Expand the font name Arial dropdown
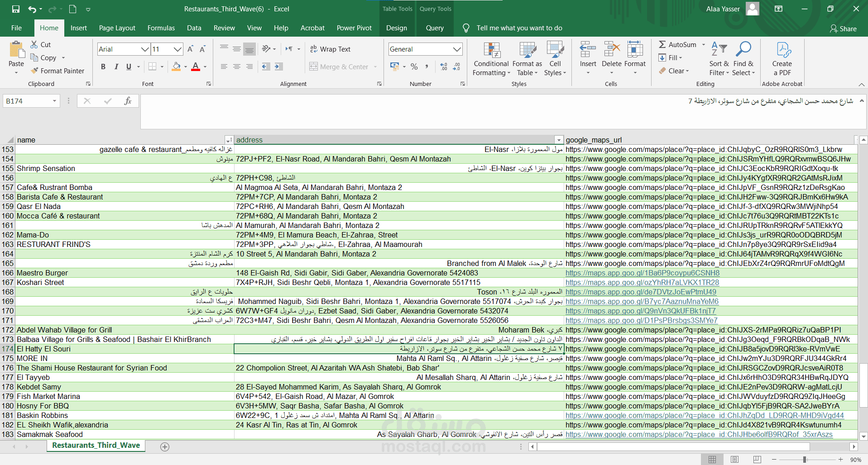Screen dimensions: 868x465 (x=145, y=49)
